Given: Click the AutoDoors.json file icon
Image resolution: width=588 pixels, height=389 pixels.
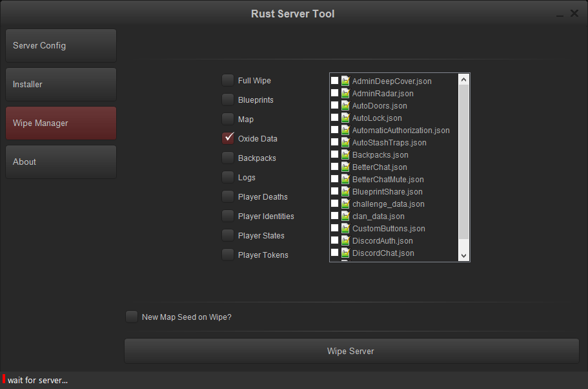Looking at the screenshot, I should pos(345,106).
